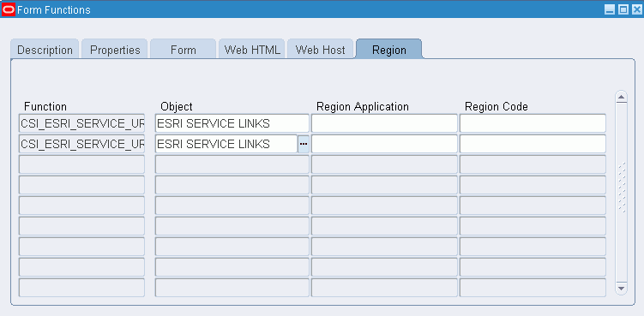The image size is (644, 316).
Task: Switch to the Properties tab
Action: [x=115, y=50]
